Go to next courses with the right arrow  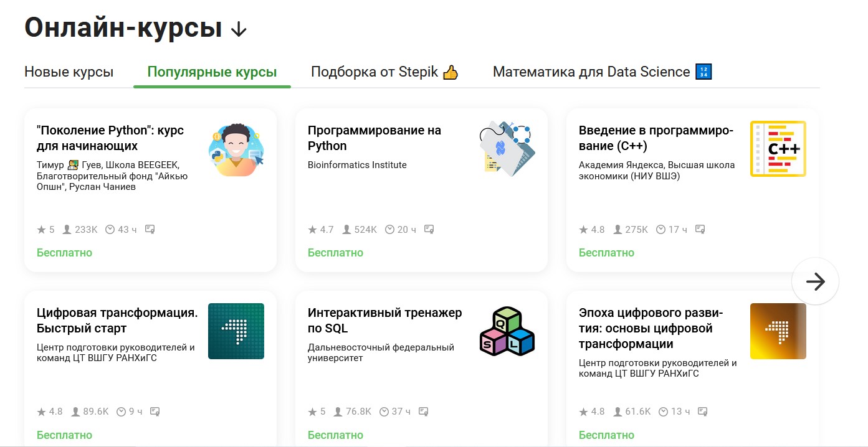click(x=815, y=281)
